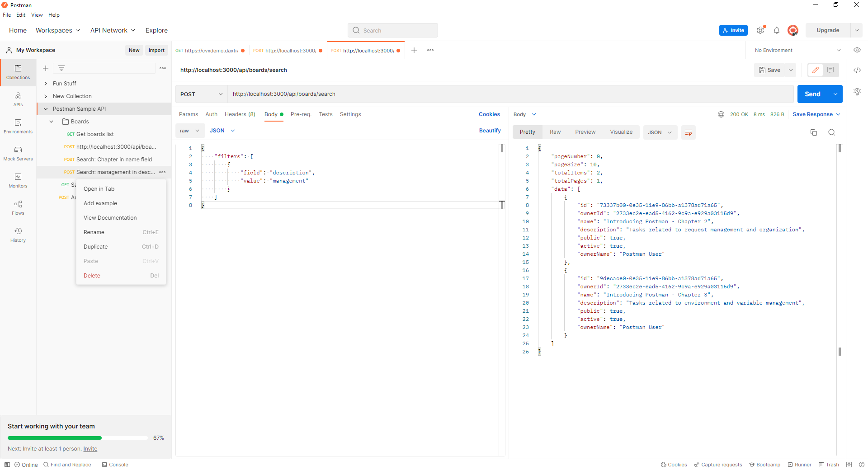Collapse the Postman Sample API collection
Image resolution: width=868 pixels, height=470 pixels.
tap(46, 109)
